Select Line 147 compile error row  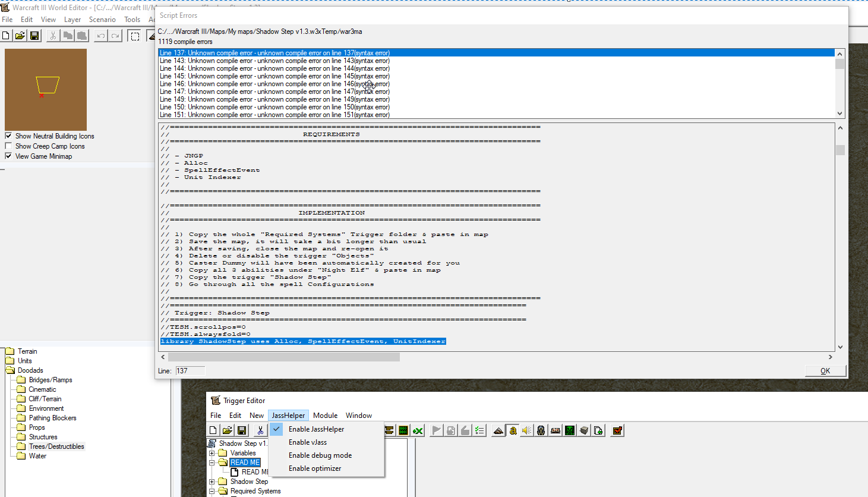point(496,92)
